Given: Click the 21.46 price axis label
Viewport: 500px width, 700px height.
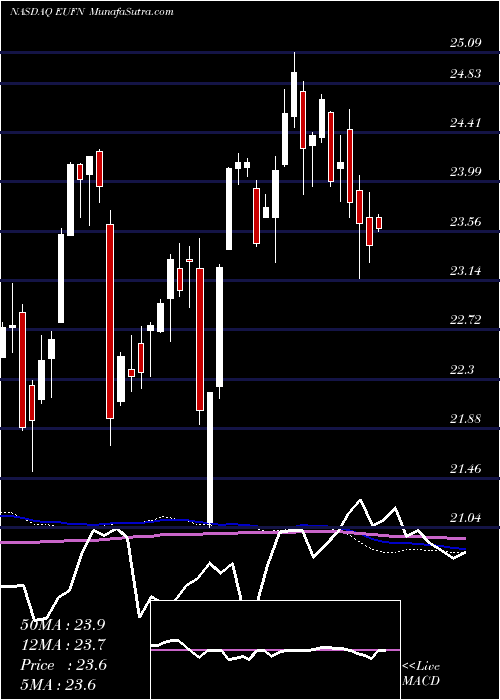Looking at the screenshot, I should [466, 468].
